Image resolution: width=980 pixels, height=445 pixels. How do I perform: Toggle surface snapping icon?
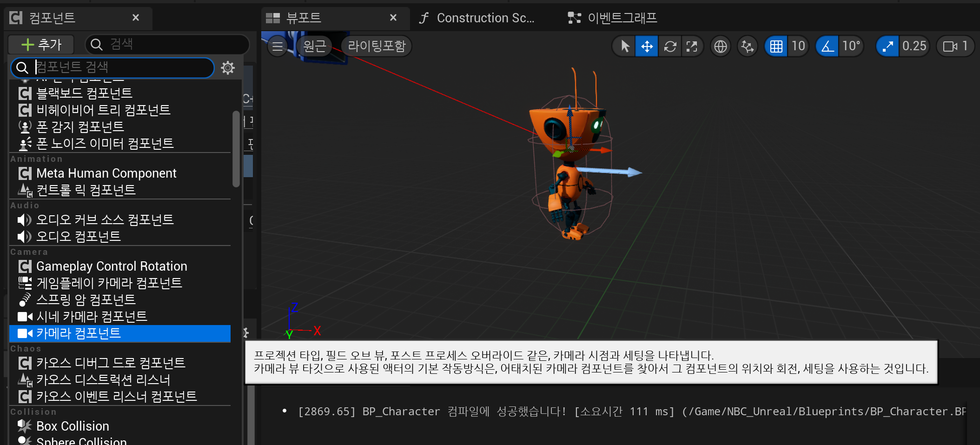point(748,46)
